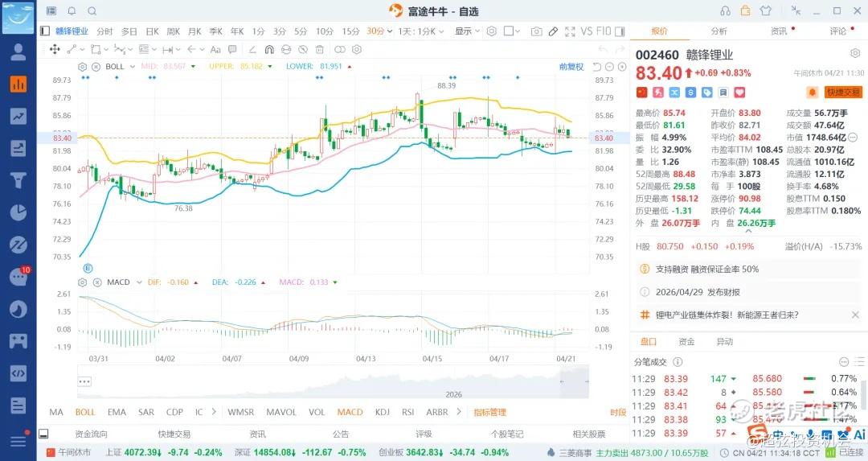Click the notification bell in title bar
868x461 pixels.
pos(72,10)
